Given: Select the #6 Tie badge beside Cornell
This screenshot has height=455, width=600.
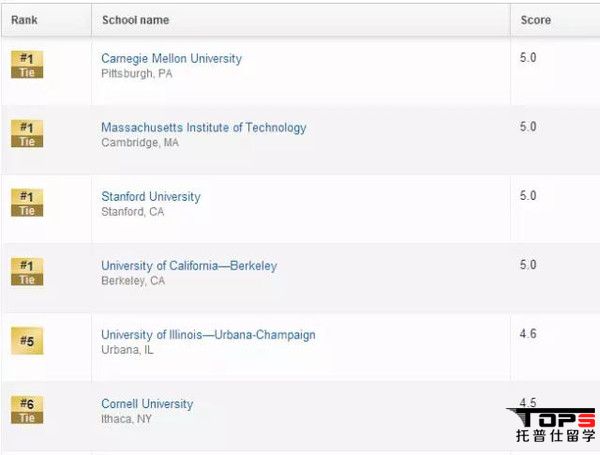Looking at the screenshot, I should click(27, 410).
